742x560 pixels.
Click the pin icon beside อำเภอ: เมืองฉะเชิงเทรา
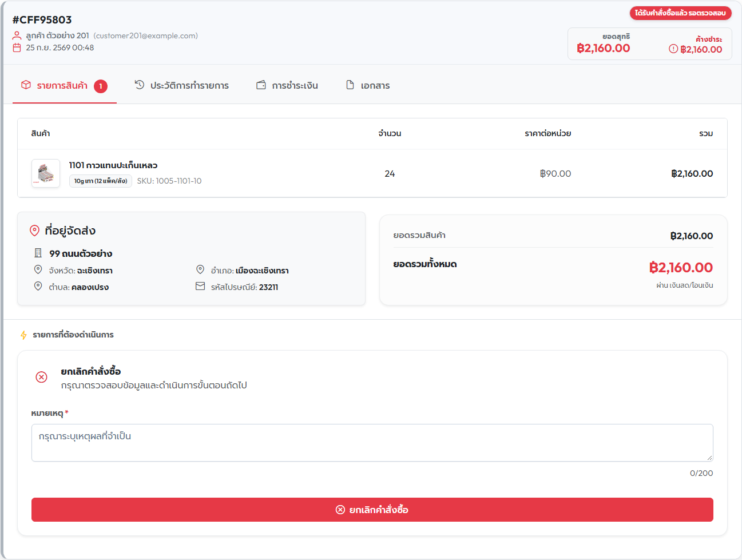(200, 270)
